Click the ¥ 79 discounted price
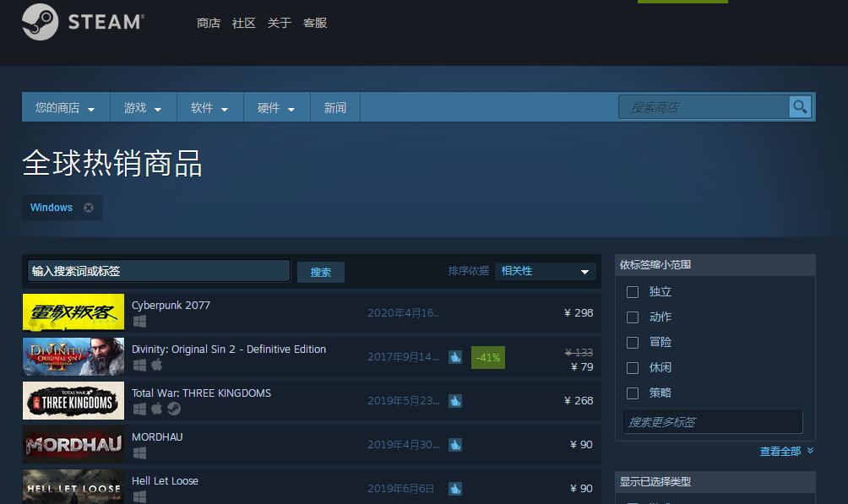This screenshot has width=848, height=504. pyautogui.click(x=582, y=366)
